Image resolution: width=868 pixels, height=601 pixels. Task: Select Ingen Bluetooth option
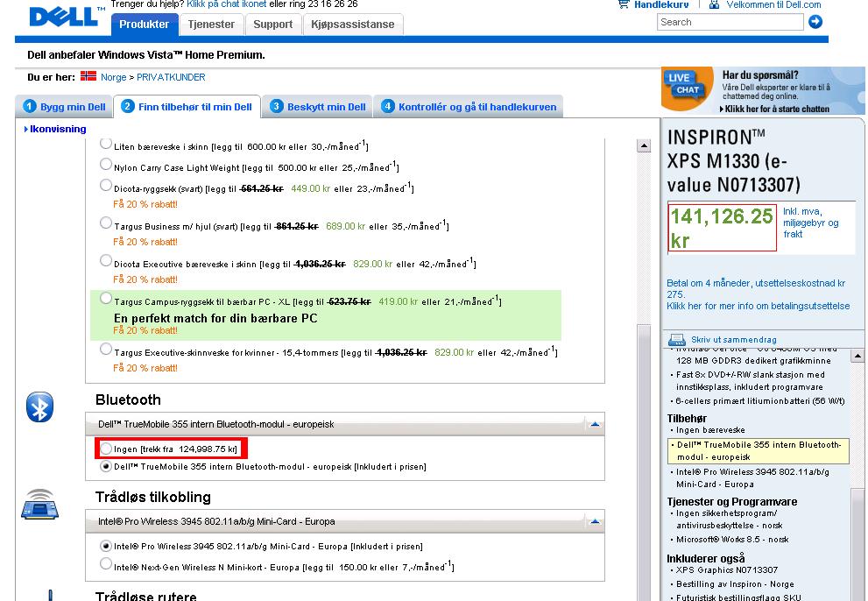(x=106, y=449)
